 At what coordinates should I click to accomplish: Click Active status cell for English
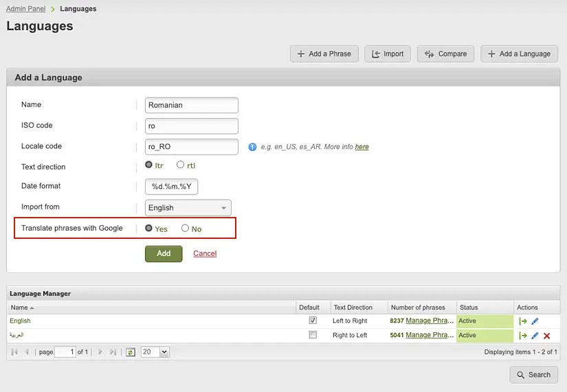click(x=485, y=321)
